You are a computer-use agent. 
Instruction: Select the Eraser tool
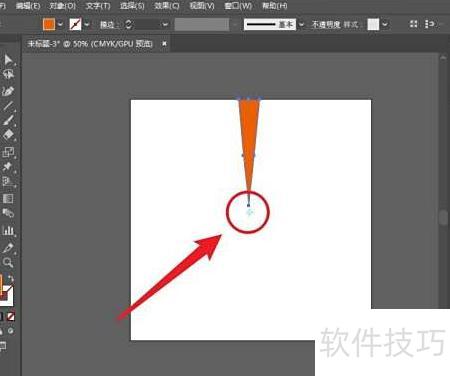(8, 135)
